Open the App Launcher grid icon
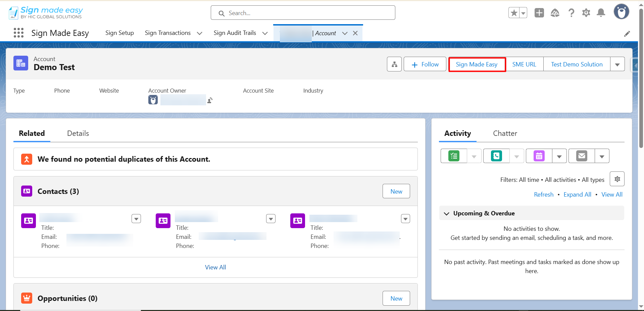644x311 pixels. click(x=18, y=33)
